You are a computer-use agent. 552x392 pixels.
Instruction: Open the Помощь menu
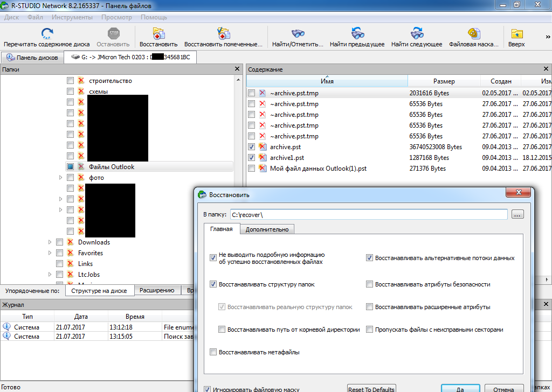click(x=154, y=17)
